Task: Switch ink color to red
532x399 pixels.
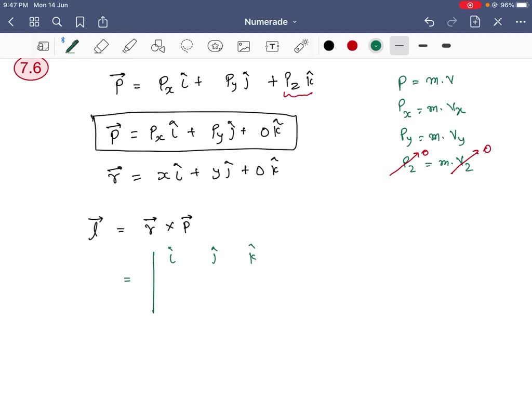Action: click(352, 46)
